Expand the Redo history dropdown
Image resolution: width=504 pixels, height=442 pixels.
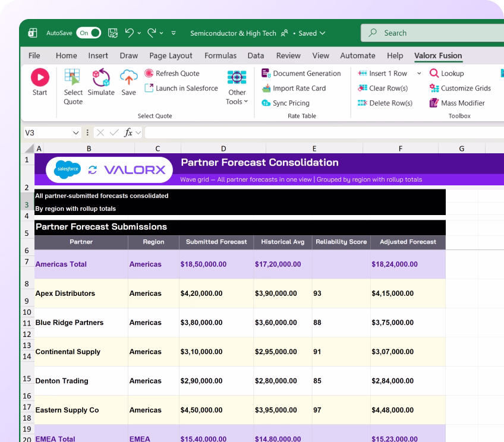(161, 33)
